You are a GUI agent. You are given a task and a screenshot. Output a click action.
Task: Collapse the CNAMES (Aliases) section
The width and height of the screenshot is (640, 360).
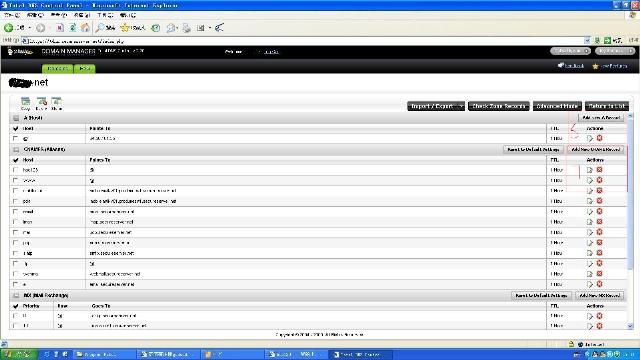[x=16, y=149]
